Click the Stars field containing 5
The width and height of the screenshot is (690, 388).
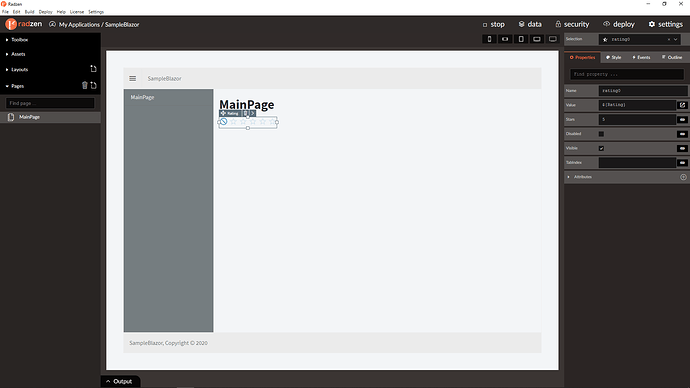tap(637, 119)
